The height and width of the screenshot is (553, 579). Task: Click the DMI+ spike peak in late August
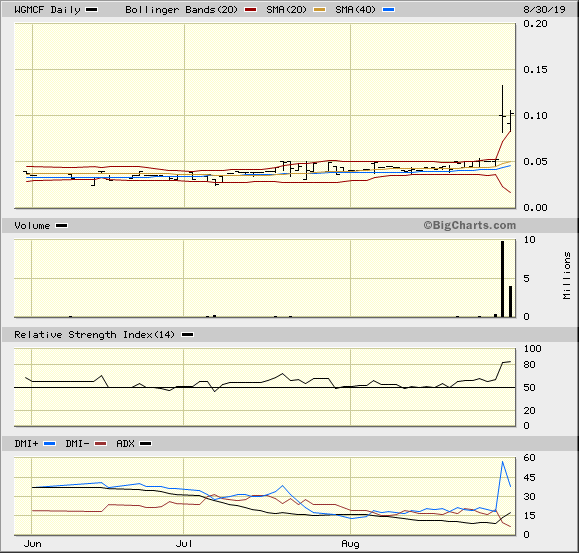tap(503, 461)
